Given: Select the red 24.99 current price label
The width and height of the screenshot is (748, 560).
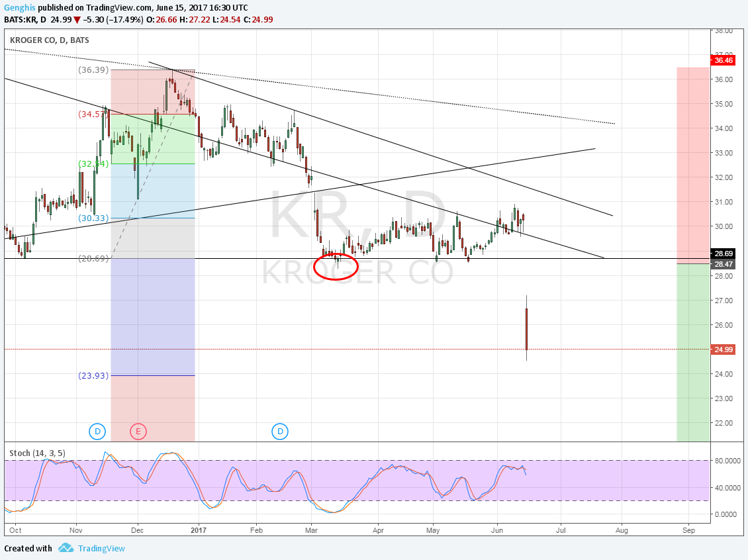Looking at the screenshot, I should (x=724, y=350).
